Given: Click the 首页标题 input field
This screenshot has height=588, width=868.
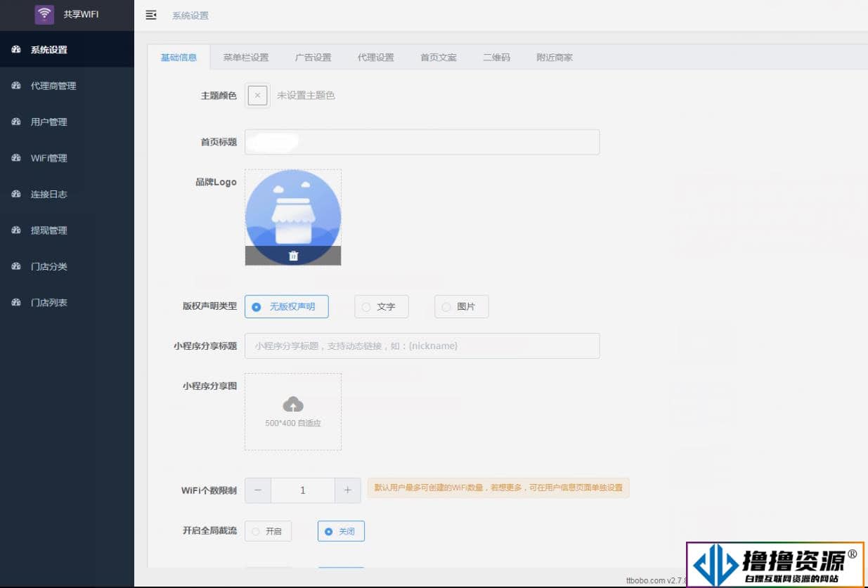Looking at the screenshot, I should point(422,142).
